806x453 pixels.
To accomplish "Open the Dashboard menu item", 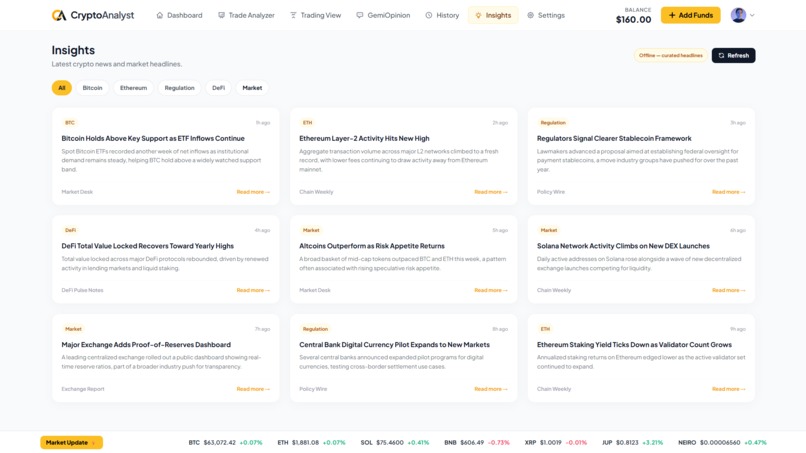I will [x=179, y=15].
